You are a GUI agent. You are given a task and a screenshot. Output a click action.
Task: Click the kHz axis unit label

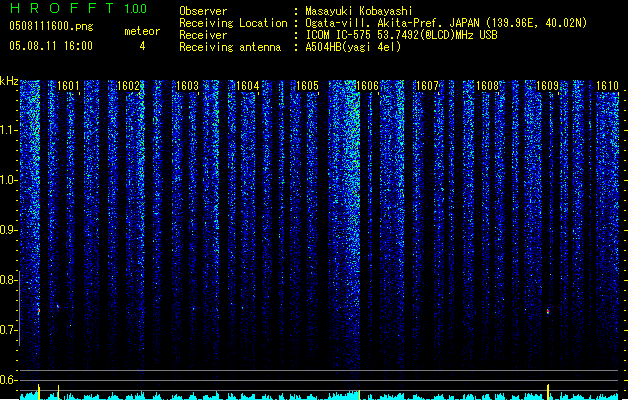point(9,81)
